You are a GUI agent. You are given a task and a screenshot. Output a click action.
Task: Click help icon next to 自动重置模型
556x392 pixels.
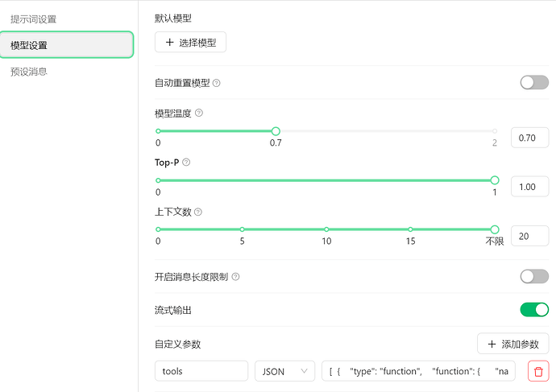pyautogui.click(x=217, y=83)
